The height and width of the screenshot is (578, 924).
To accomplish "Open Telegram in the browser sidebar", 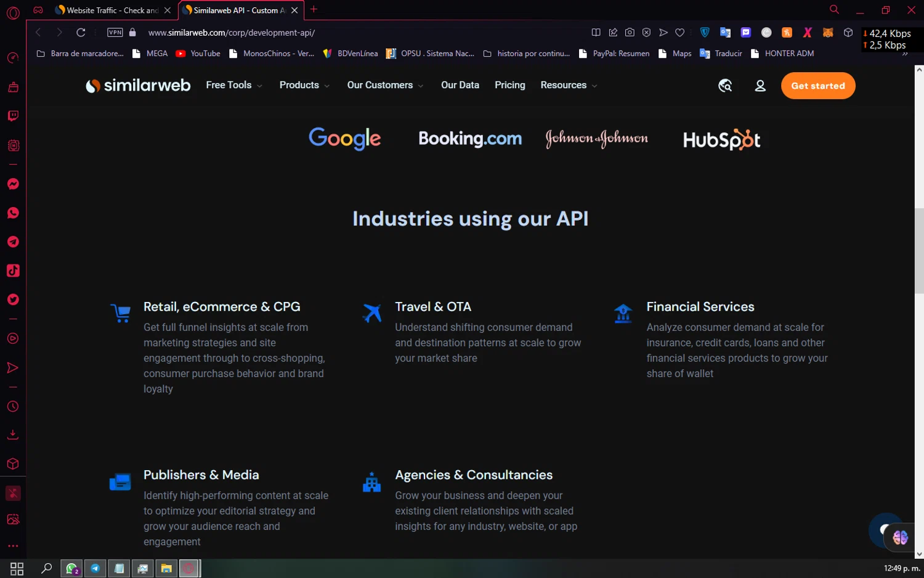I will pos(13,242).
